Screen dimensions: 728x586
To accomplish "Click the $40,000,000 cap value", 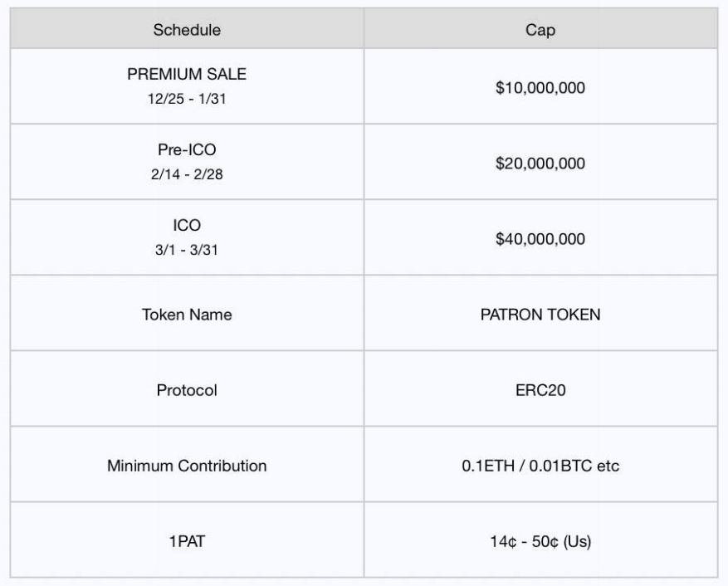I will [x=540, y=239].
